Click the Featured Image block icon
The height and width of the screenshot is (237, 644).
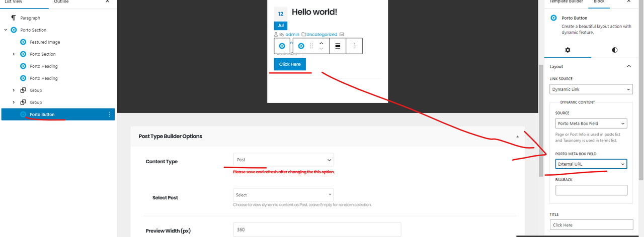23,42
